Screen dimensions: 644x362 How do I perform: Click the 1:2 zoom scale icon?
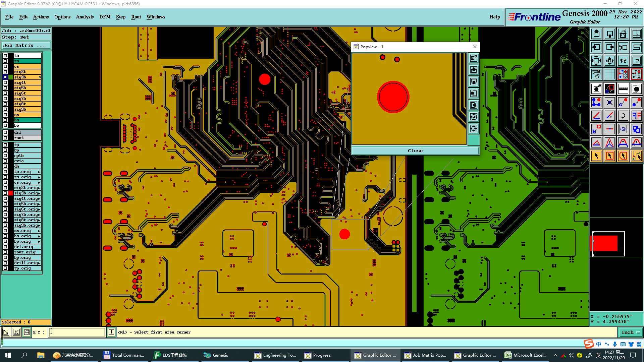tap(623, 61)
